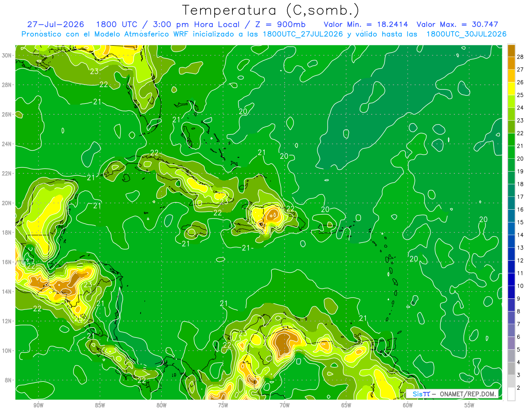The height and width of the screenshot is (411, 532).
Task: Click the 70W longitude axis label
Action: [x=285, y=405]
